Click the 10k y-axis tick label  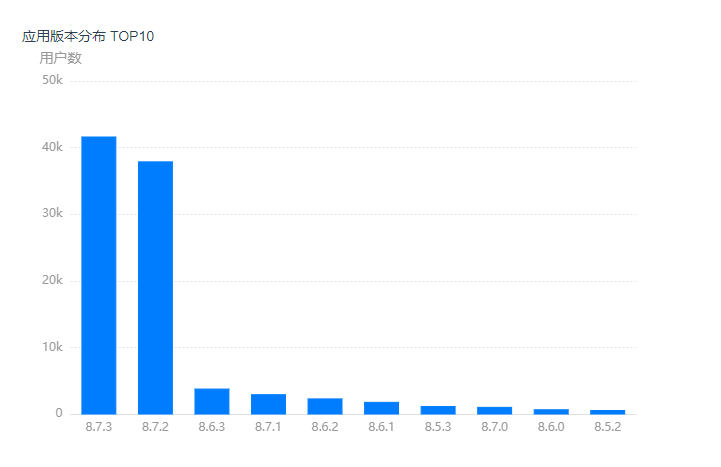tap(52, 347)
